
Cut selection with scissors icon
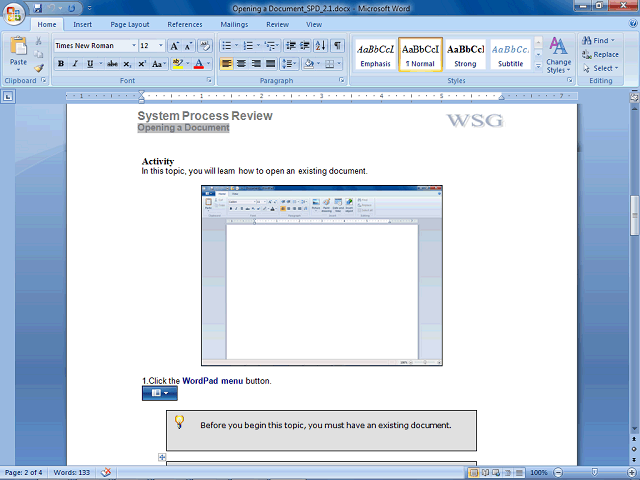pos(38,41)
